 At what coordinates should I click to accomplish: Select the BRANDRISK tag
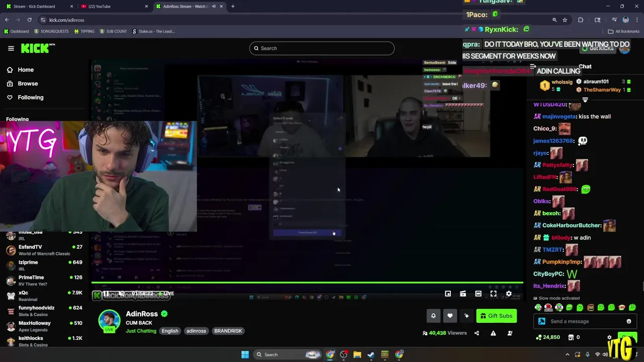(228, 331)
